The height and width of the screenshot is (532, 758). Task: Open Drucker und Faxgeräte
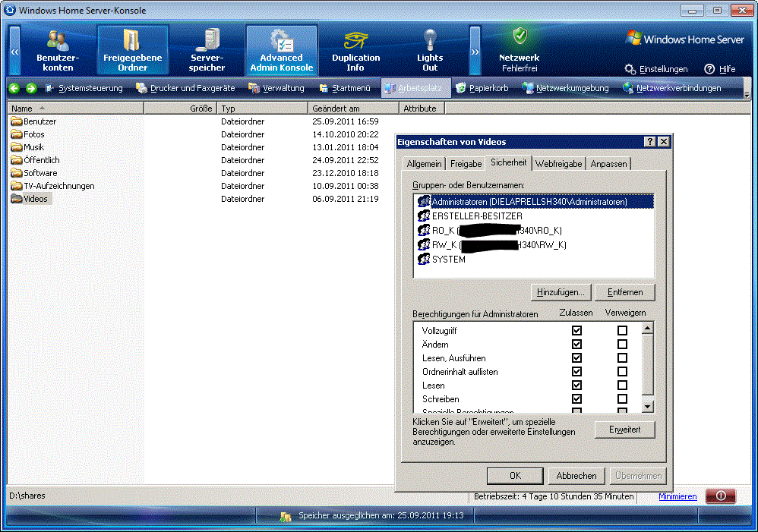[185, 88]
